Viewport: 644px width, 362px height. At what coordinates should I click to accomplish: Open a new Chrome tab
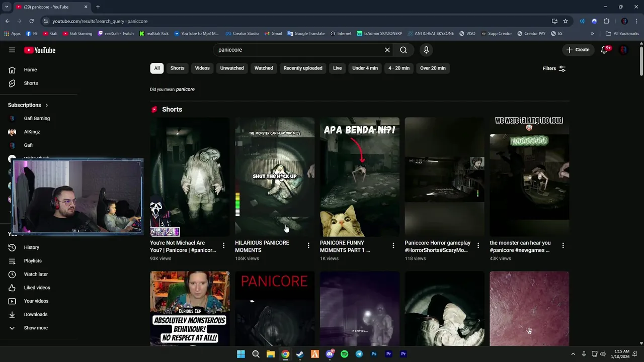coord(98,7)
